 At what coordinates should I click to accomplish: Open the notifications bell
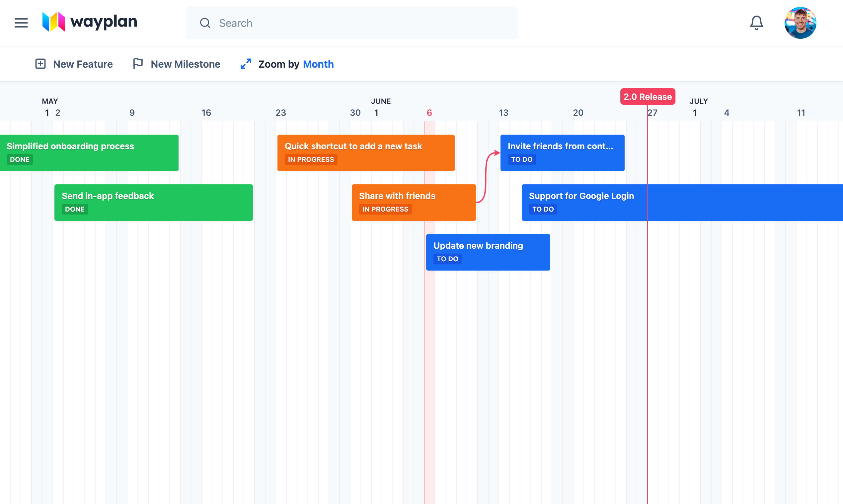(x=756, y=23)
